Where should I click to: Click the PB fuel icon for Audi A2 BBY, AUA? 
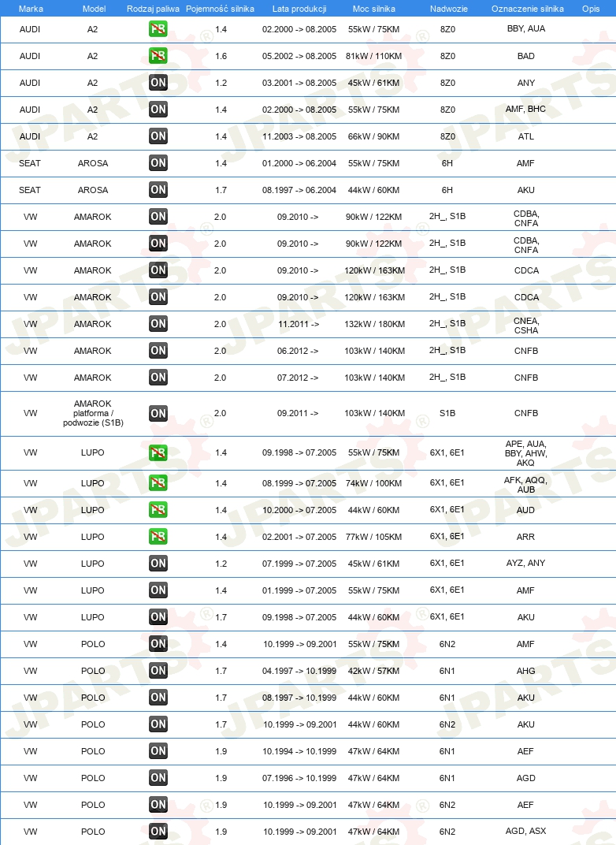[158, 29]
